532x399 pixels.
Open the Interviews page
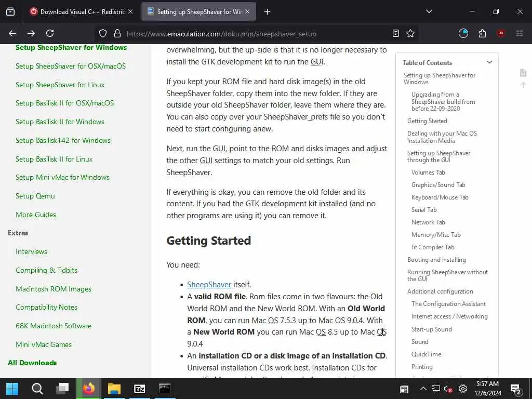(x=32, y=252)
